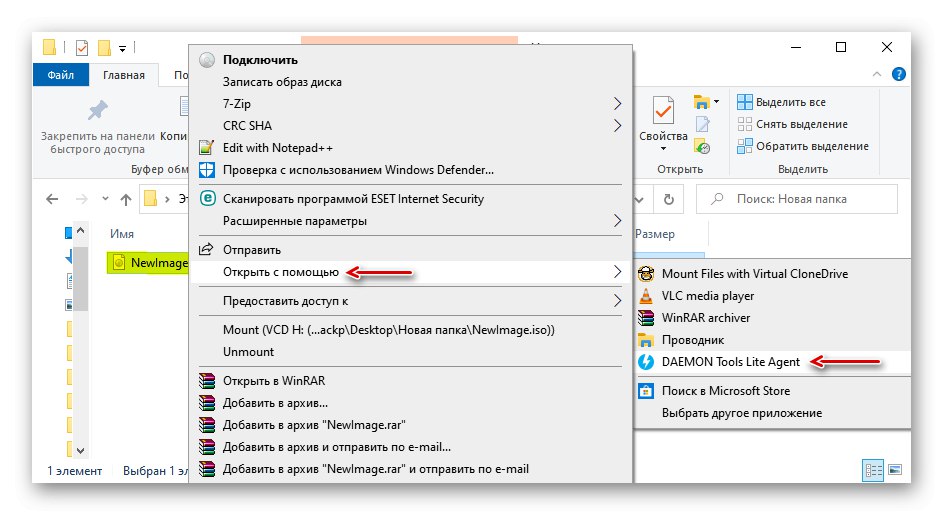Click the pin to Quick Access icon
Screen dimensions: 943x515
tap(97, 111)
